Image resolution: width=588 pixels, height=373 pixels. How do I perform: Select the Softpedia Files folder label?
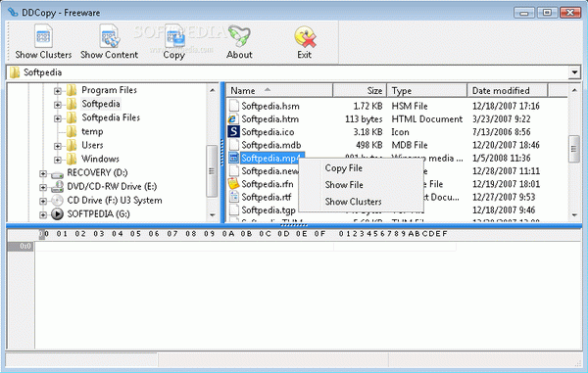click(111, 117)
